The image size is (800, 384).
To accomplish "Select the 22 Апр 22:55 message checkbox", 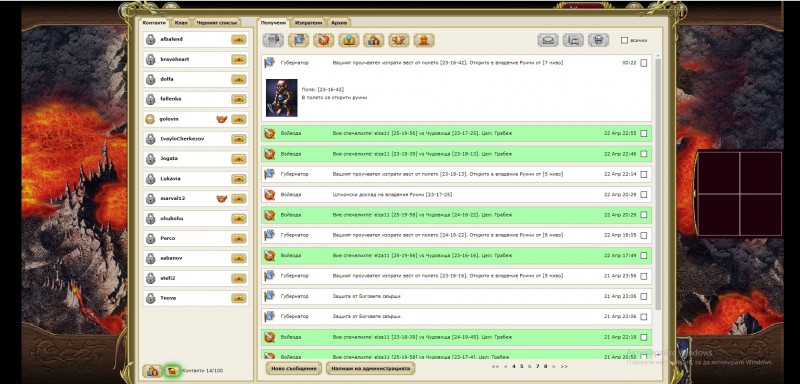I will point(643,134).
